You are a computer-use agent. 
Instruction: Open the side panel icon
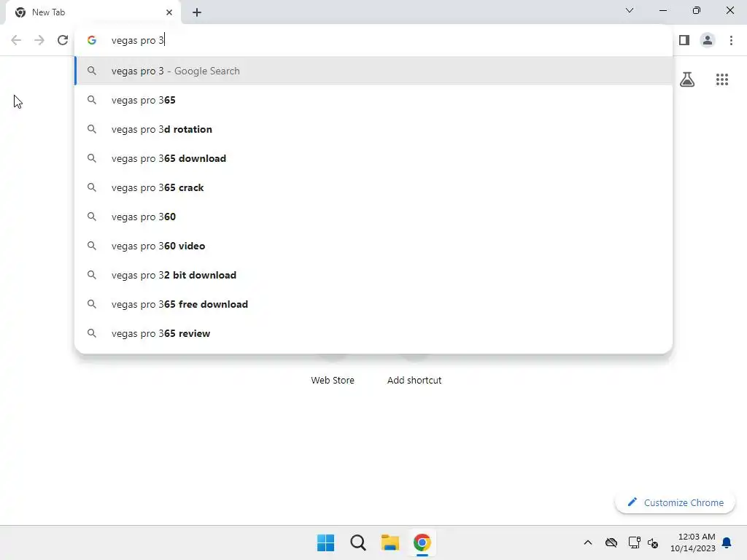(684, 40)
